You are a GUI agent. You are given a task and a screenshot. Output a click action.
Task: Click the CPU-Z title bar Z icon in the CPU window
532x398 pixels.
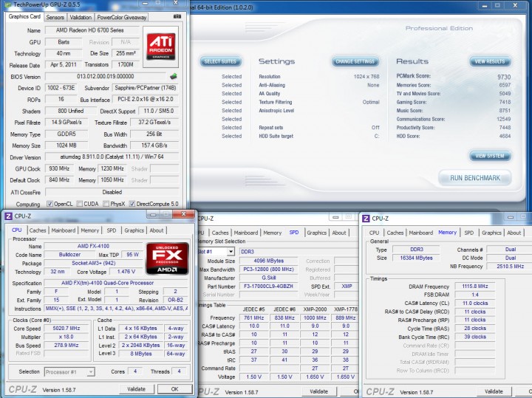[x=9, y=216]
